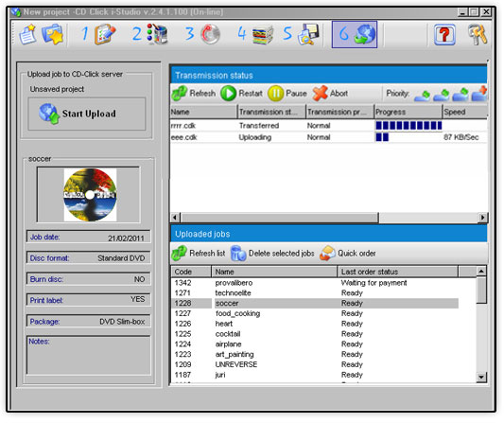The height and width of the screenshot is (423, 504).
Task: Click jobs list scroll down arrow
Action: click(481, 378)
